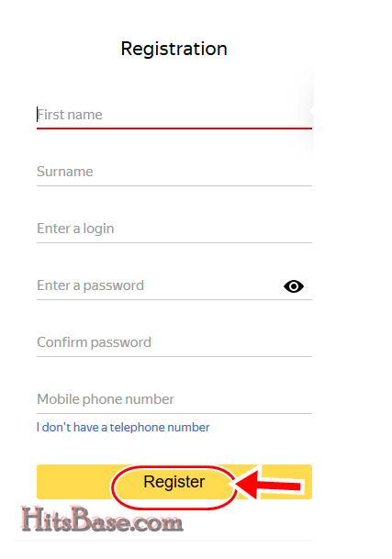Focus the Enter a password field
This screenshot has height=559, width=392.
[x=157, y=285]
